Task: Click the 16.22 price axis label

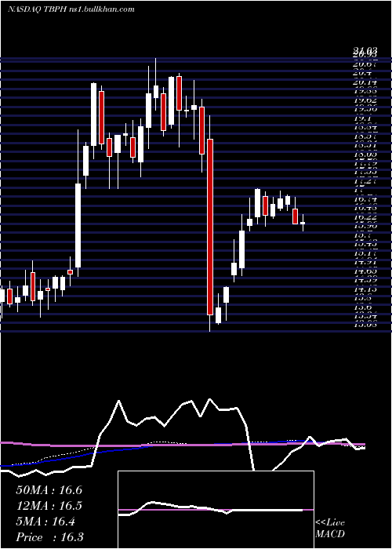Action: click(365, 217)
